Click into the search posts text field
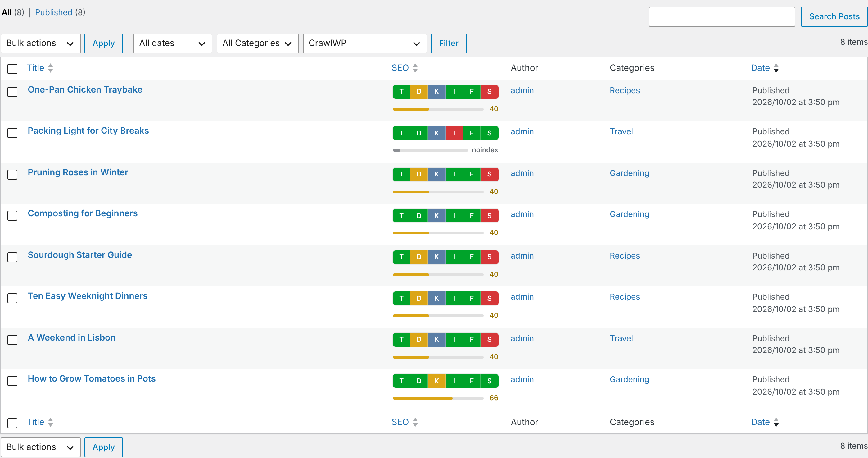Image resolution: width=868 pixels, height=458 pixels. coord(722,16)
